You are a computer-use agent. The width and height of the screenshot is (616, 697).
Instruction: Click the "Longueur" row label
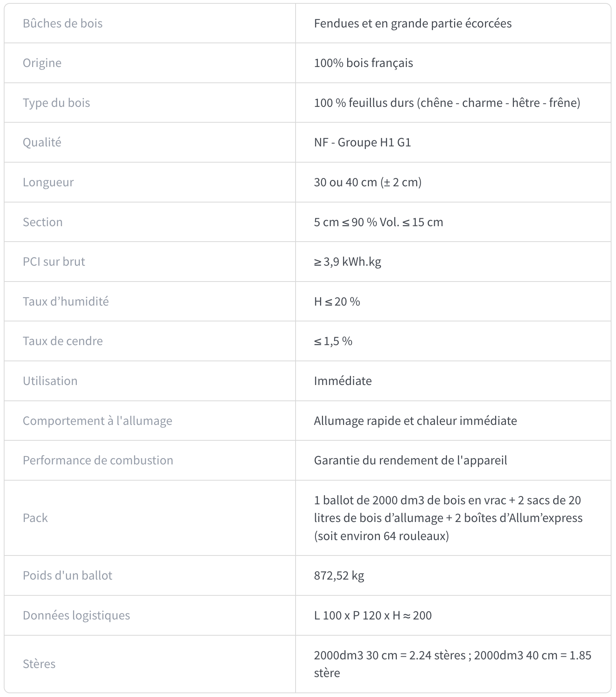48,182
